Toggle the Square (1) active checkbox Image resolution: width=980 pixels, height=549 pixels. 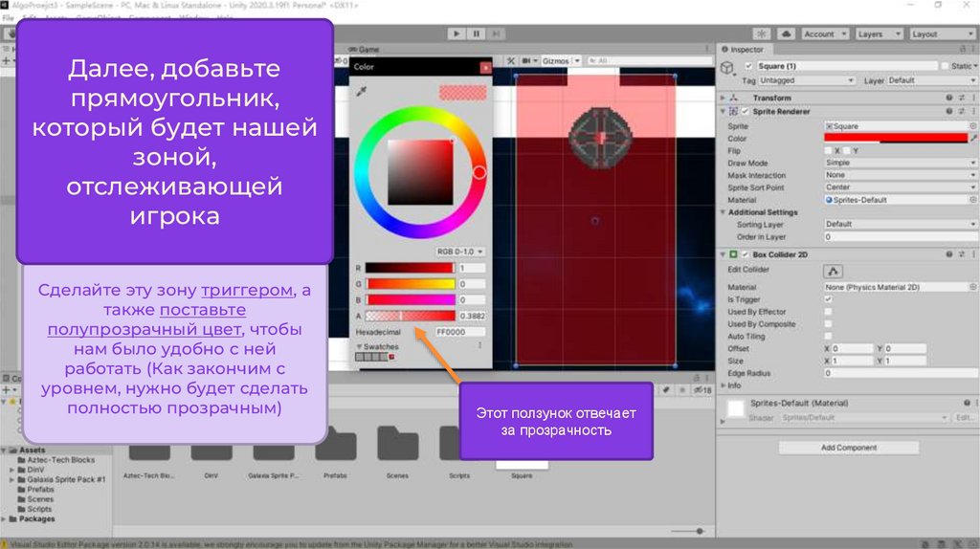[x=748, y=66]
